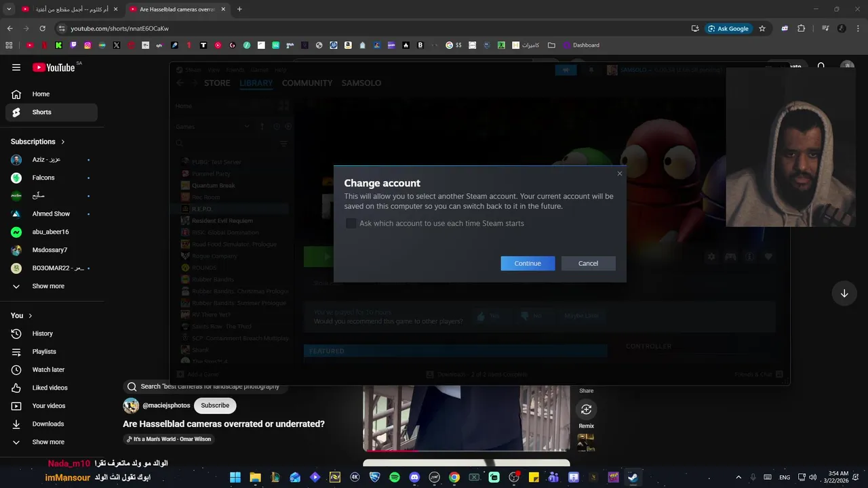Image resolution: width=868 pixels, height=488 pixels.
Task: Click the address bar URL
Action: click(x=120, y=28)
